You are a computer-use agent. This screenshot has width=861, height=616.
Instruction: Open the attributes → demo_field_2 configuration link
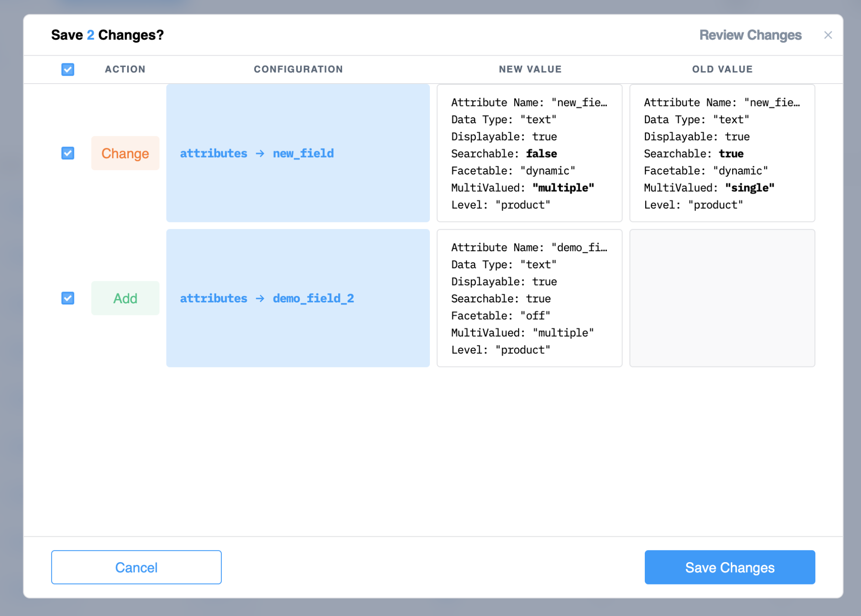tap(267, 298)
